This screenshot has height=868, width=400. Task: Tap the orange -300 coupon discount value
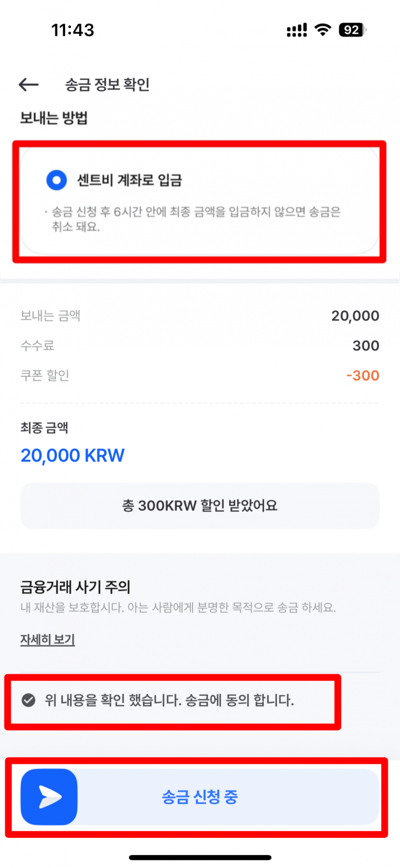[363, 375]
